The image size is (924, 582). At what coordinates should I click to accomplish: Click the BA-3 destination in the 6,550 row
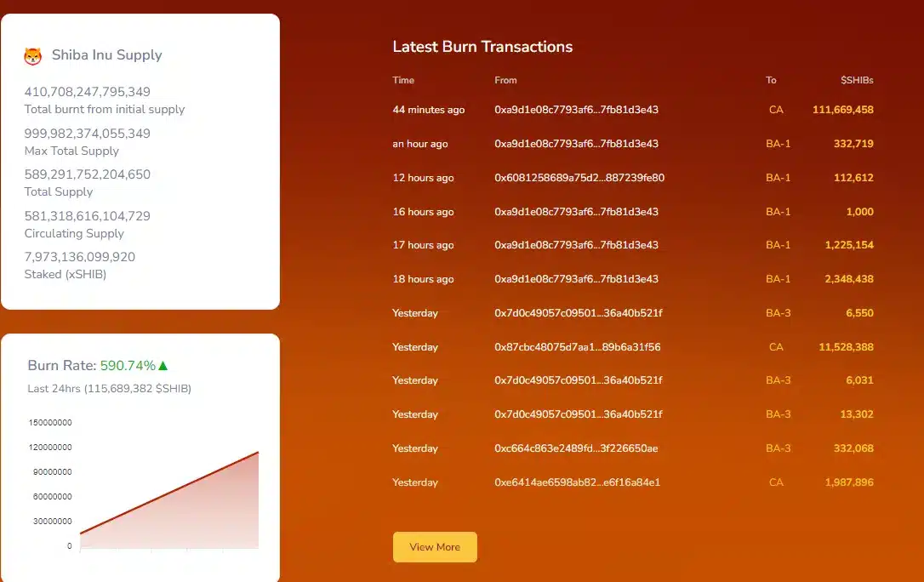pos(778,313)
